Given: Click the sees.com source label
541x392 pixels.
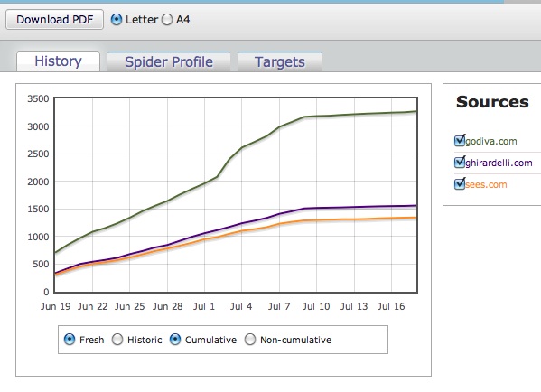Looking at the screenshot, I should click(x=486, y=184).
